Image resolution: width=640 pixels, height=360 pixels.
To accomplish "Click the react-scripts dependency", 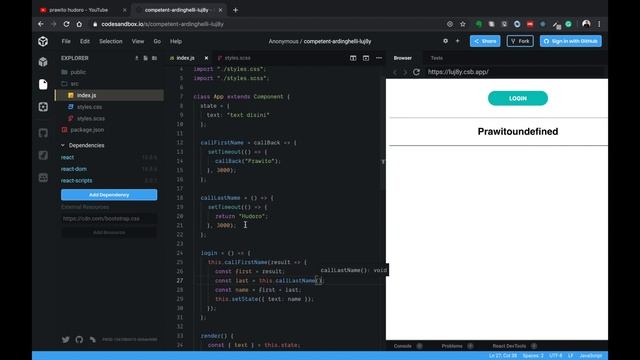I will coord(76,180).
